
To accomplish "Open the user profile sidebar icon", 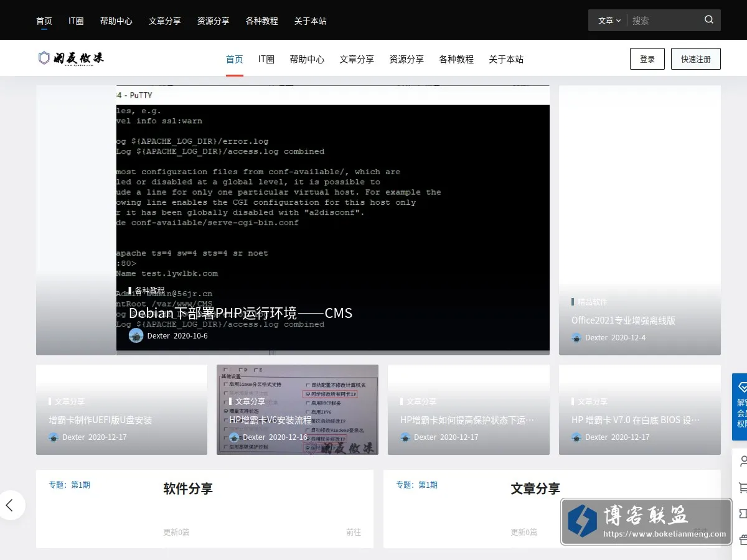I will click(742, 461).
